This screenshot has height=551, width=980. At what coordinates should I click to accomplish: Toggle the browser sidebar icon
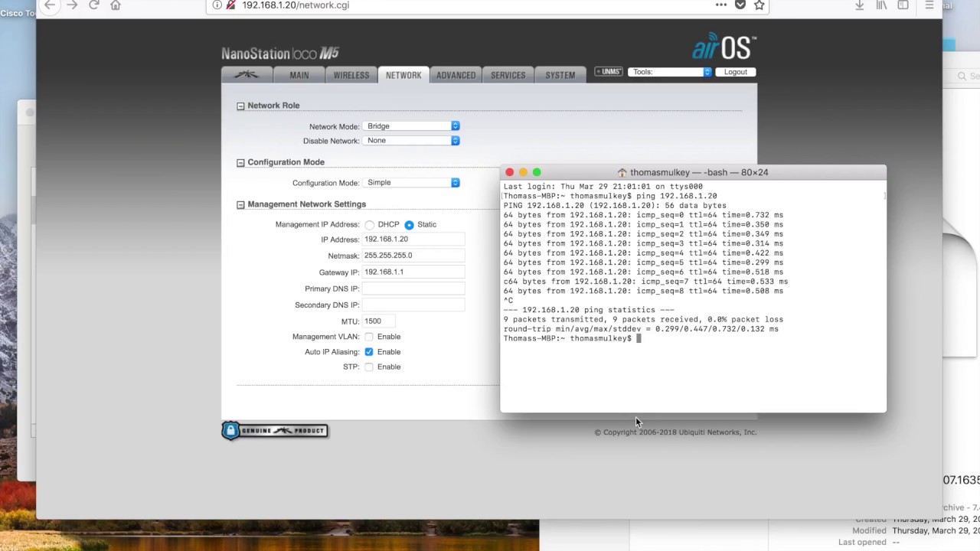903,5
